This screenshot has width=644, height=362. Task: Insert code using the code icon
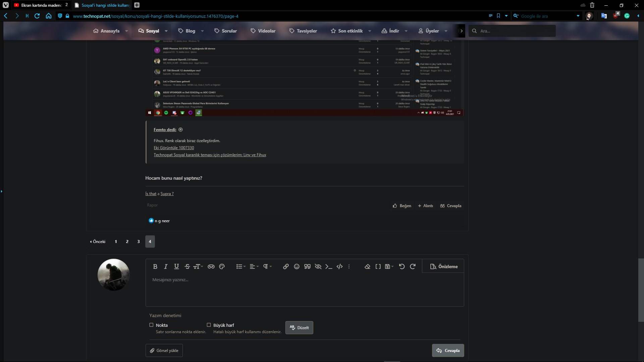click(x=339, y=266)
